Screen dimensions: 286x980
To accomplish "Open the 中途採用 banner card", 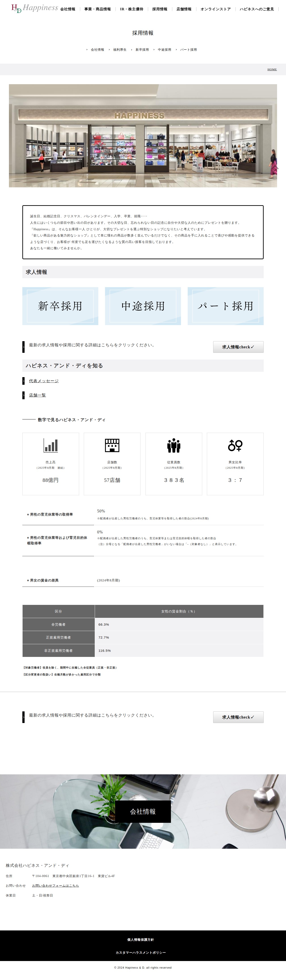I will point(143,306).
